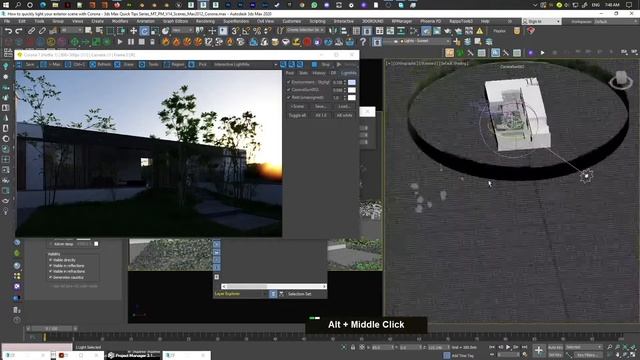The width and height of the screenshot is (640, 360).
Task: Click the Select by Name icon
Action: pos(99,31)
